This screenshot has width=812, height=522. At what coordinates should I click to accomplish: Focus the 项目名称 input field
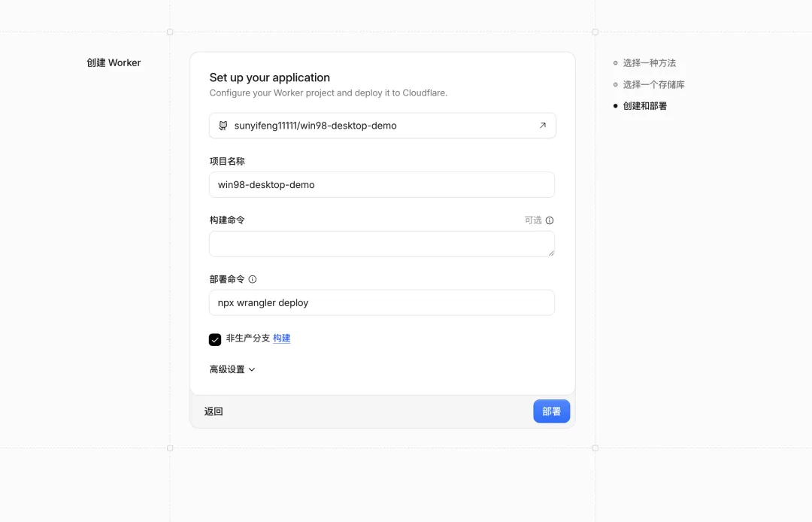point(382,184)
